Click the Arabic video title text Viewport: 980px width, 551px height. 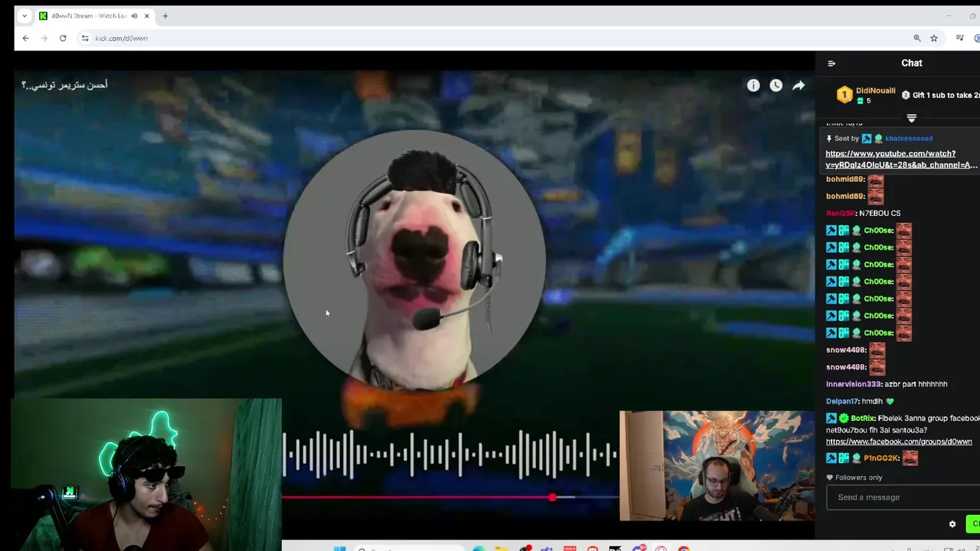pos(64,85)
